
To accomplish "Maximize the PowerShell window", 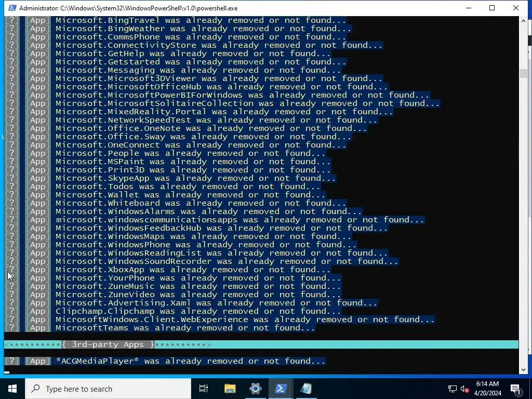I will pyautogui.click(x=492, y=8).
